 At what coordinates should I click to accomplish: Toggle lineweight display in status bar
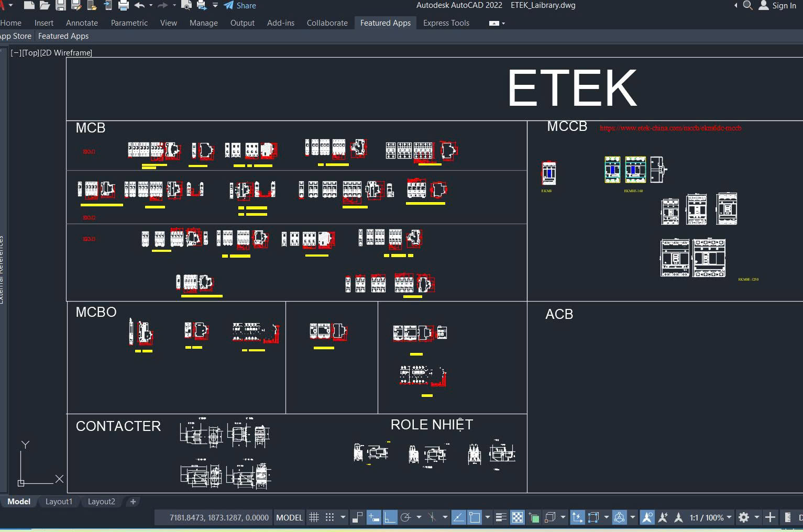point(501,517)
